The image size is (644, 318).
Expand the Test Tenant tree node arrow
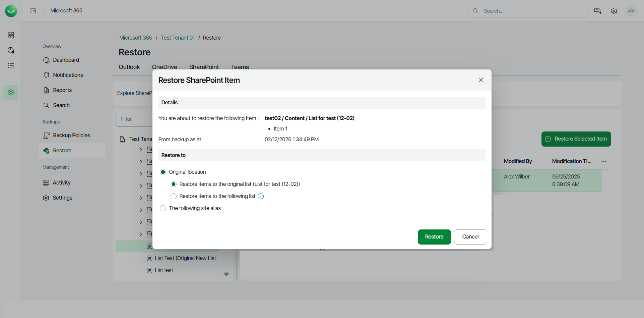(x=141, y=150)
